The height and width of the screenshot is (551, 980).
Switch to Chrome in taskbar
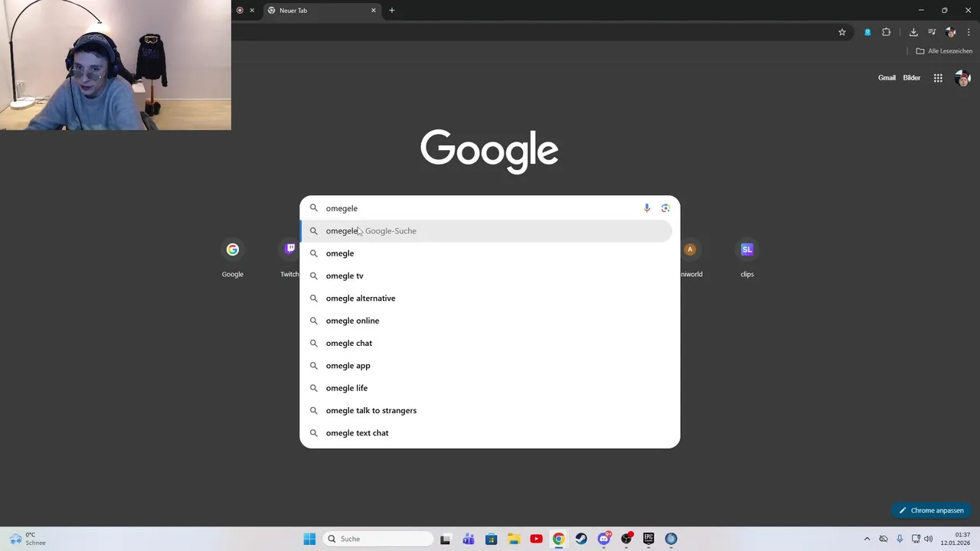(x=559, y=539)
